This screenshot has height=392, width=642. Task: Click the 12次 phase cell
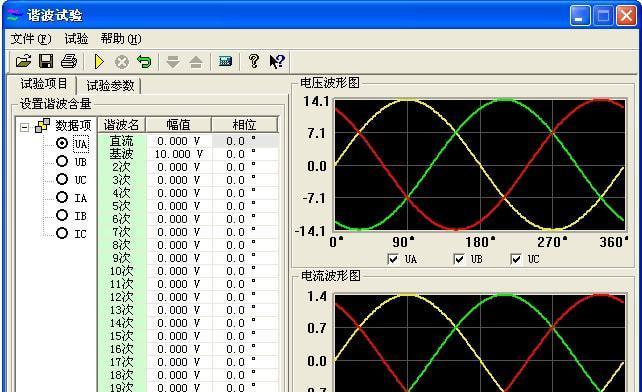pyautogui.click(x=245, y=297)
